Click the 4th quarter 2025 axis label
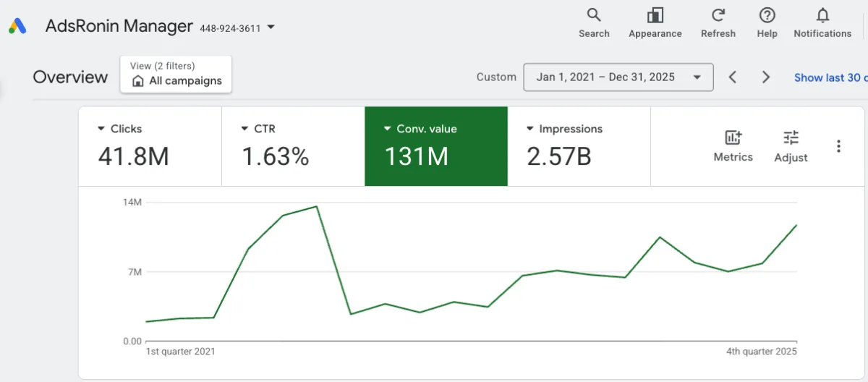Image resolution: width=868 pixels, height=382 pixels. [762, 352]
